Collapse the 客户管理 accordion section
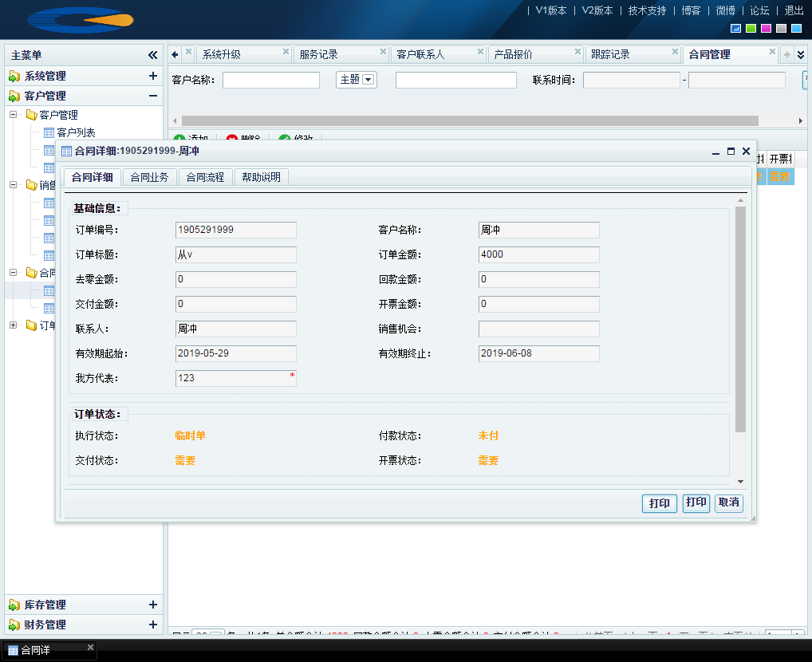This screenshot has width=812, height=662. coord(152,96)
